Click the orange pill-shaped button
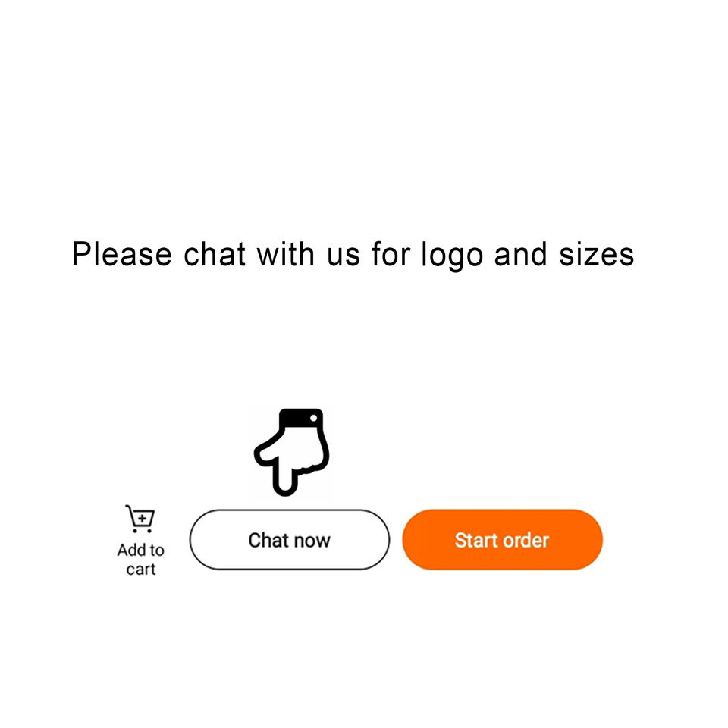This screenshot has width=728, height=728. click(x=502, y=539)
